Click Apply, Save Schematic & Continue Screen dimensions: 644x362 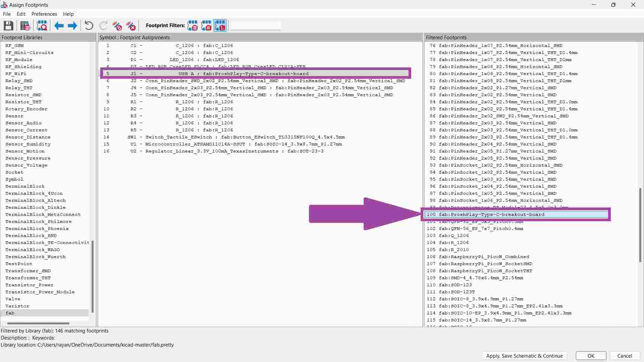point(524,356)
